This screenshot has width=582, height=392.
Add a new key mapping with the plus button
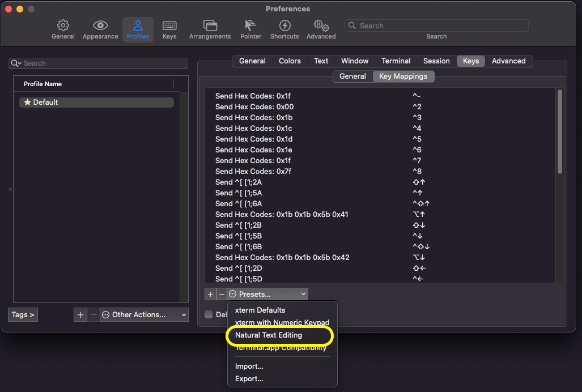[x=210, y=294]
